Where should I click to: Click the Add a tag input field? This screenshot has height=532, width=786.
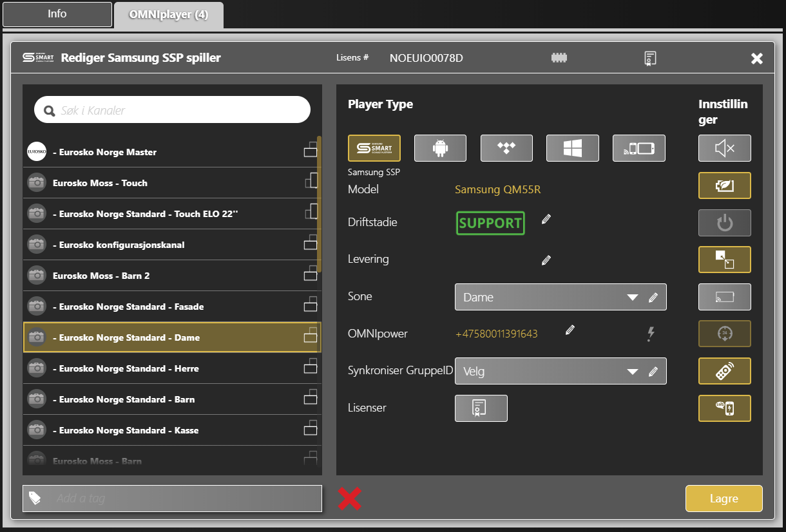click(x=172, y=499)
